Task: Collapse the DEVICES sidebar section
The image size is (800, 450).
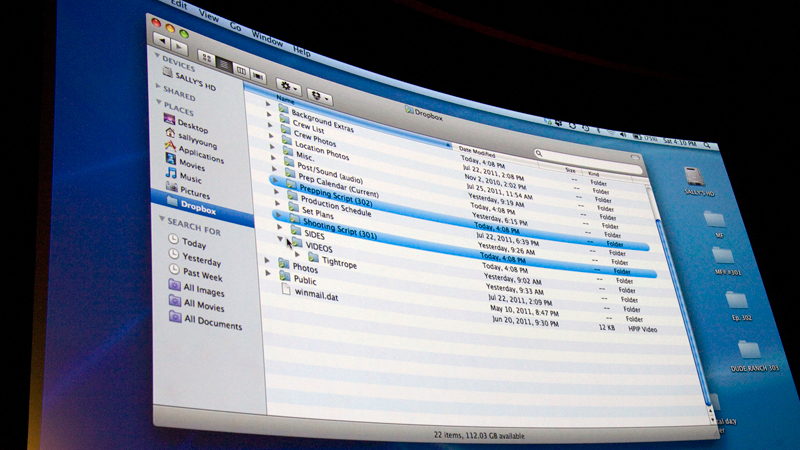Action: coord(157,55)
